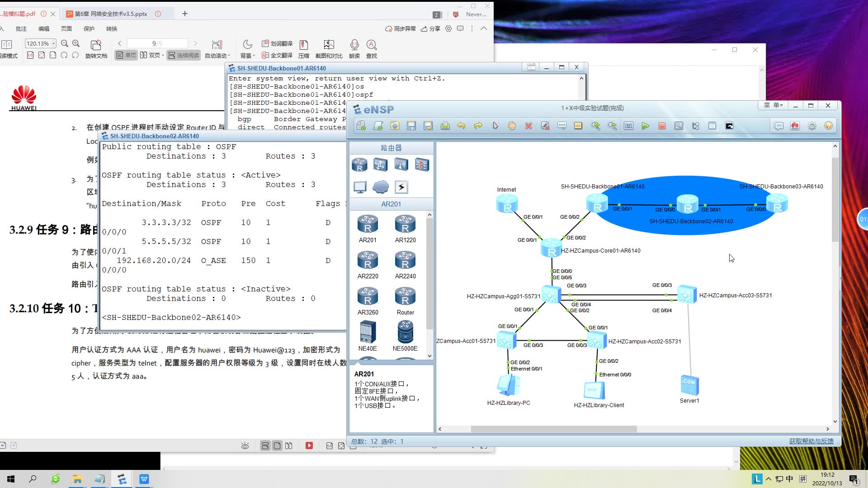Viewport: 868px width, 488px height.
Task: Open 转换 convert menu tab
Action: 112,28
